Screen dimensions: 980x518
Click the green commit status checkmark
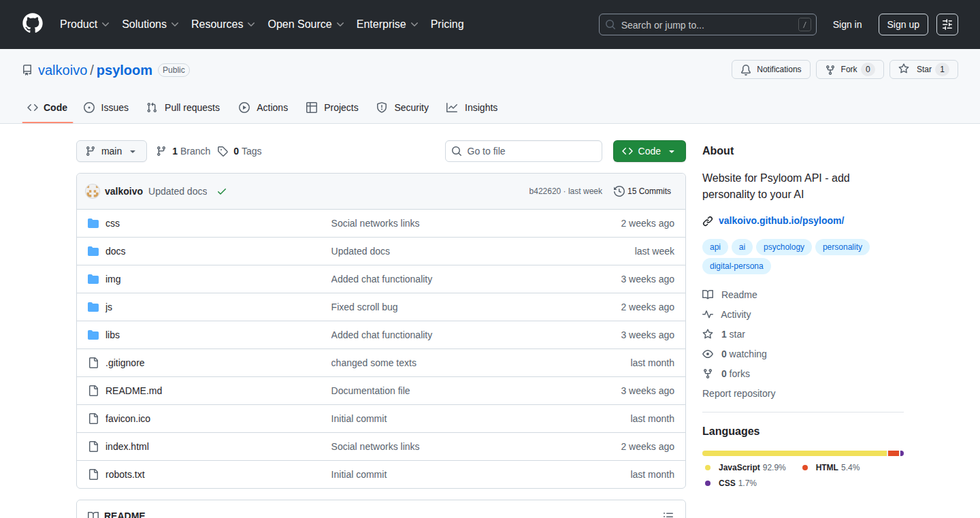pos(221,191)
